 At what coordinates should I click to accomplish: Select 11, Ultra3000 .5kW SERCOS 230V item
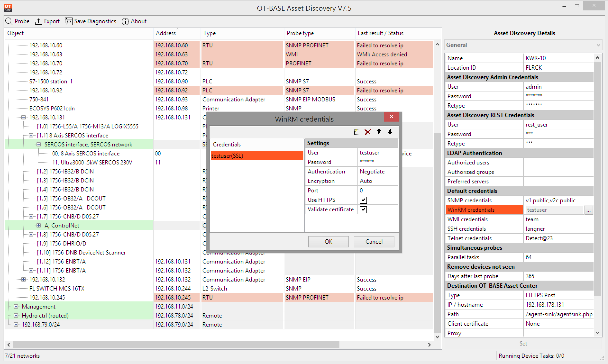point(92,162)
